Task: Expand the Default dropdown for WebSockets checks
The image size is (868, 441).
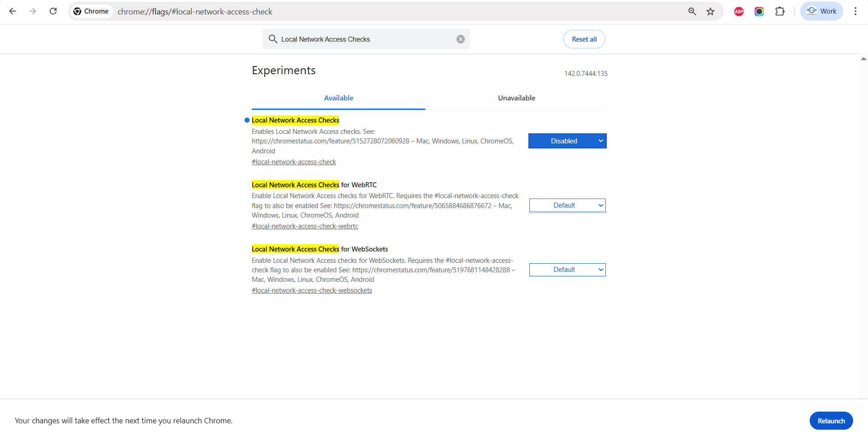Action: pos(567,270)
